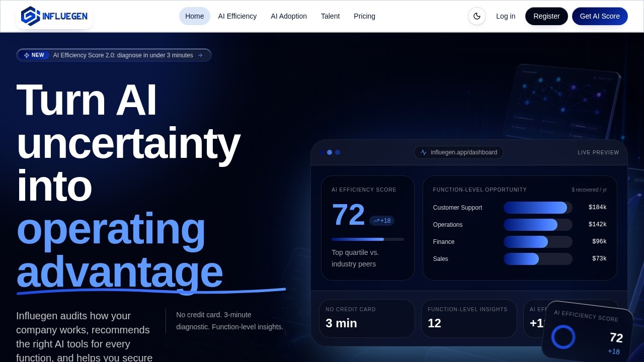Click the Customer Support opportunity bar

538,208
